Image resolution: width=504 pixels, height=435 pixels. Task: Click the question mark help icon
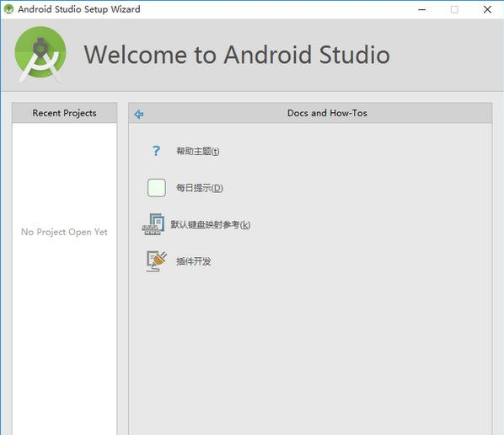[x=156, y=150]
